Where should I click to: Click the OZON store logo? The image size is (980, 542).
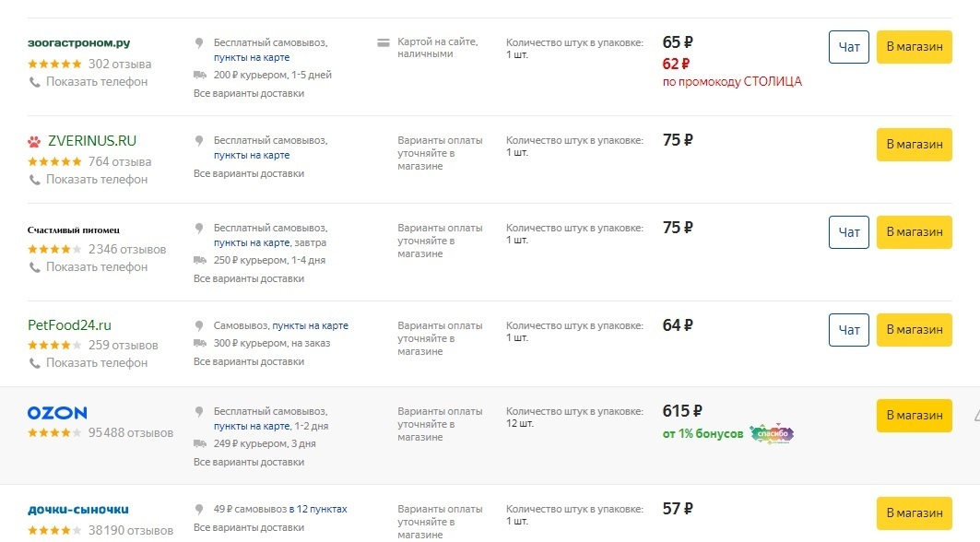[x=57, y=413]
